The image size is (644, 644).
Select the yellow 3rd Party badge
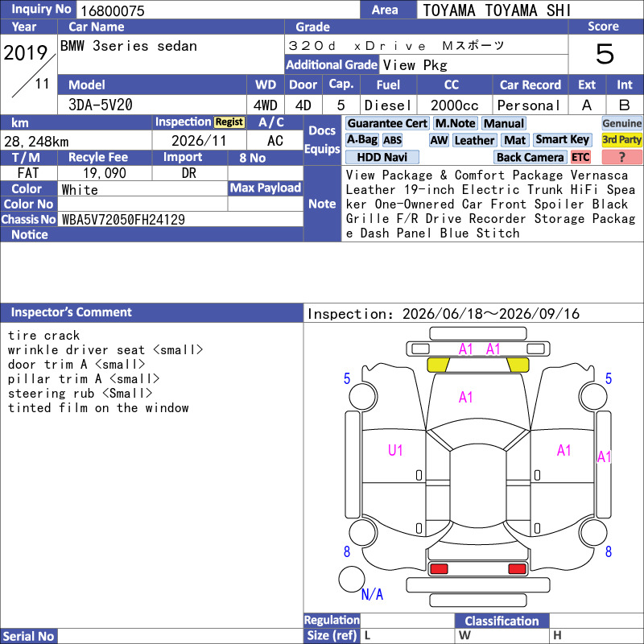point(621,140)
